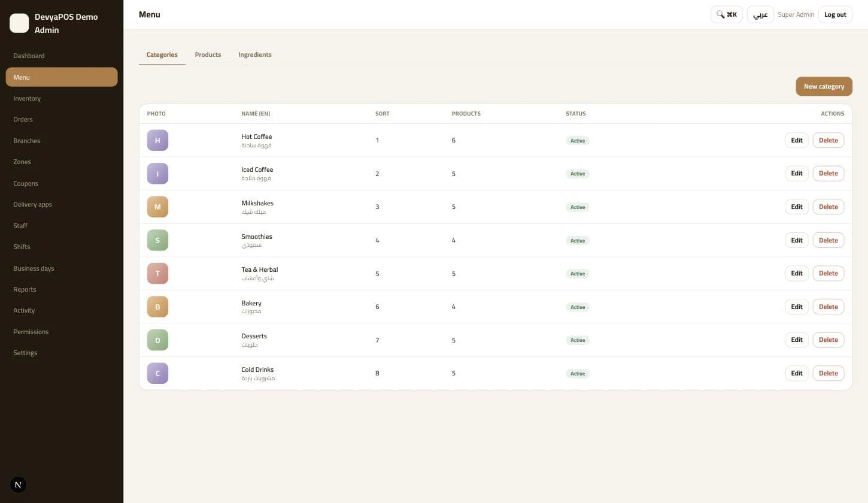
Task: Open Zones in the sidebar
Action: [62, 162]
